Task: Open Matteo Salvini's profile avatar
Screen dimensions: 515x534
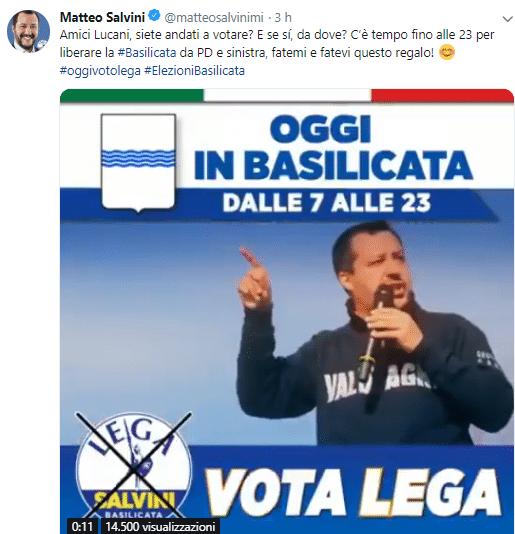Action: tap(29, 31)
